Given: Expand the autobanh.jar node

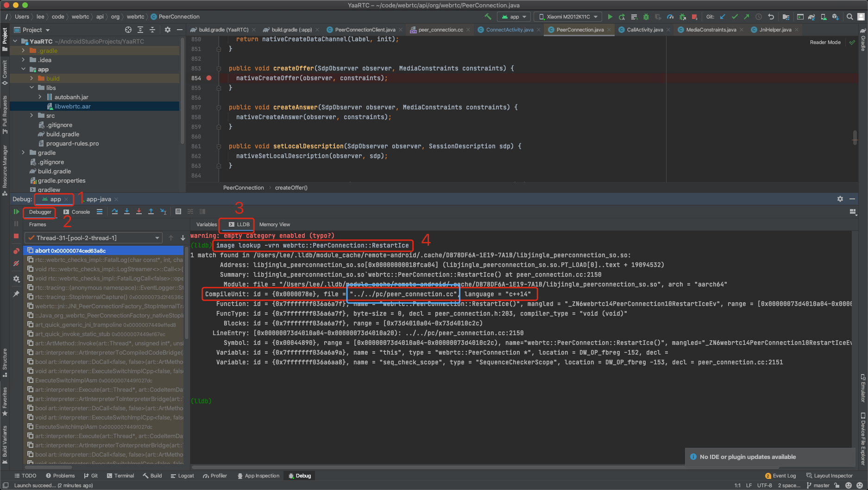Looking at the screenshot, I should click(x=40, y=97).
